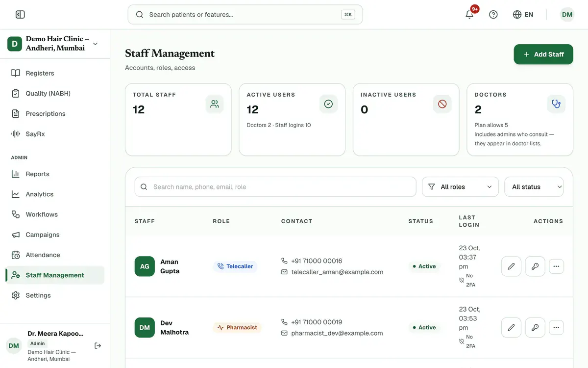Go to Workflows

55,214
